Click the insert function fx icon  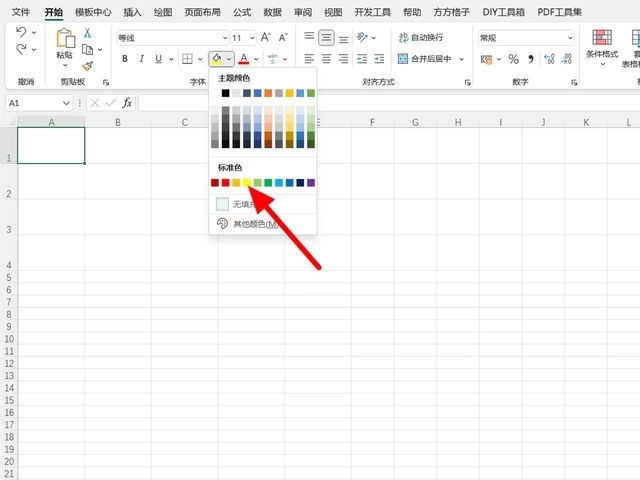pos(127,103)
